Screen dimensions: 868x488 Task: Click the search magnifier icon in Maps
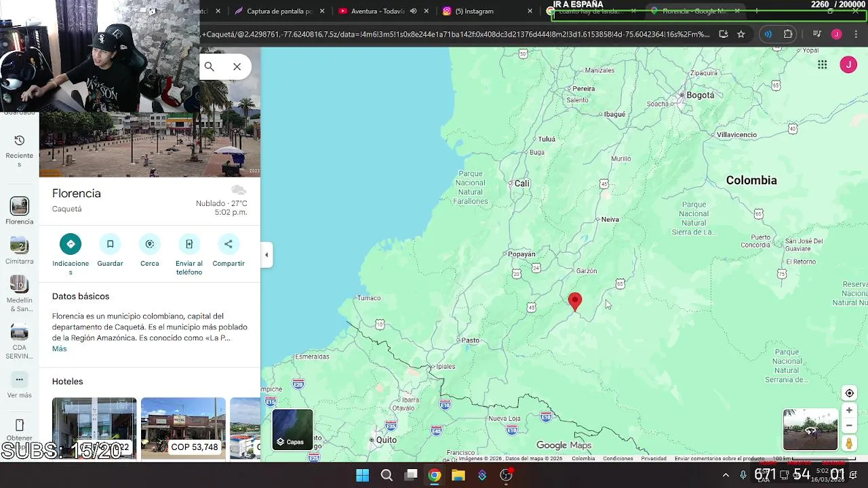point(210,66)
